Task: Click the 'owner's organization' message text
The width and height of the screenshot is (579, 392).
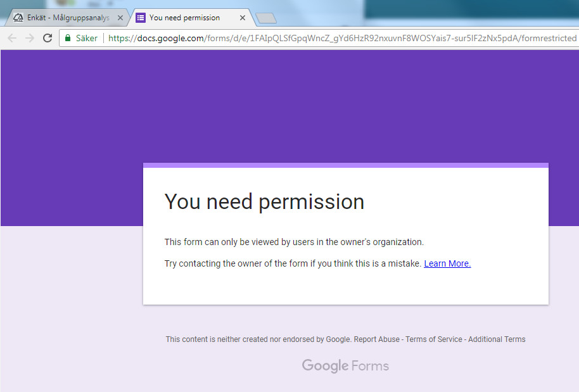Action: point(294,242)
